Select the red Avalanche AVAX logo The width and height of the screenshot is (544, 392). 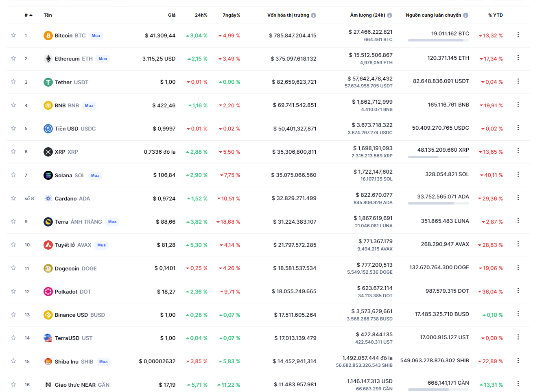click(48, 245)
